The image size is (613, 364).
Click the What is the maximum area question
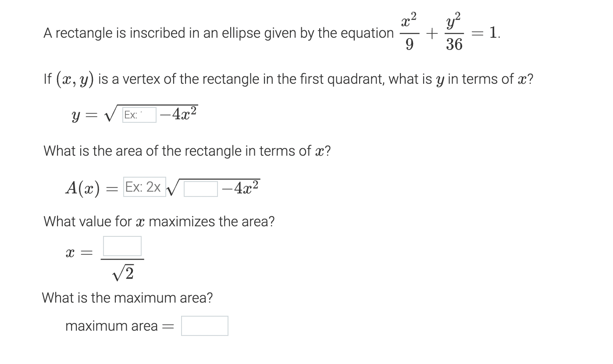tap(127, 298)
